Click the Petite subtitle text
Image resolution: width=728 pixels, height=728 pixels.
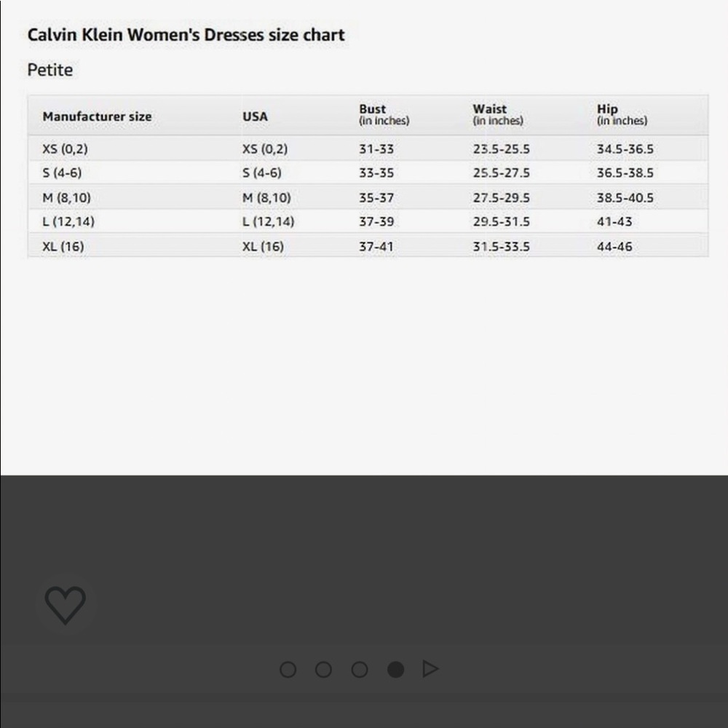(50, 70)
